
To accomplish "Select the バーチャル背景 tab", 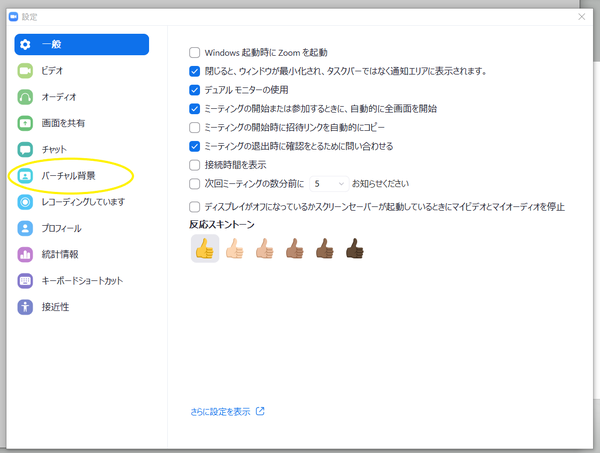I will [x=82, y=176].
